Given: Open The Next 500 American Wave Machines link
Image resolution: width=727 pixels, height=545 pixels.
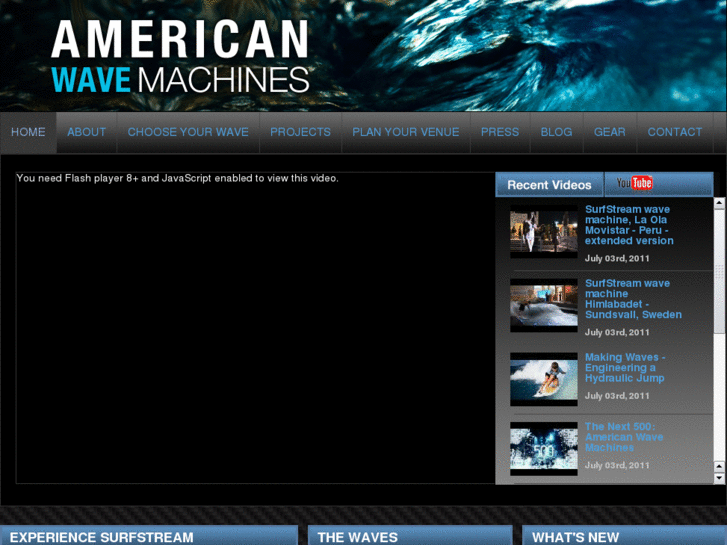Looking at the screenshot, I should coord(624,437).
